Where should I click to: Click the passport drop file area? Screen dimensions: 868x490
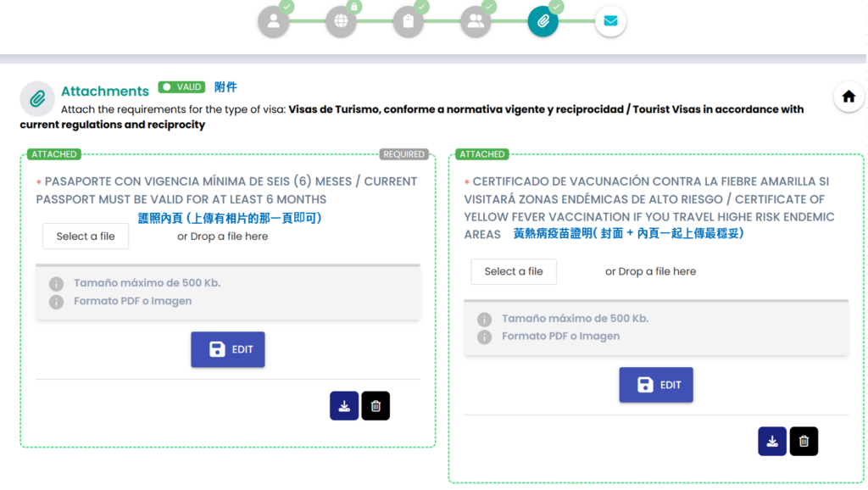coord(222,237)
